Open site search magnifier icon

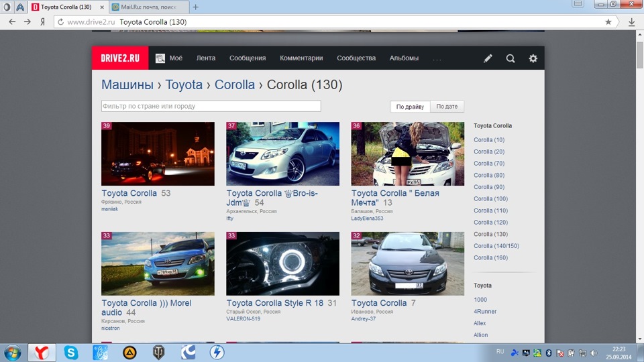click(510, 58)
